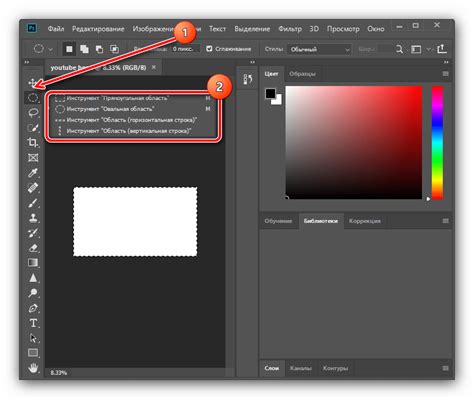Open the Фильтр menu
The height and width of the screenshot is (399, 474).
pos(290,29)
